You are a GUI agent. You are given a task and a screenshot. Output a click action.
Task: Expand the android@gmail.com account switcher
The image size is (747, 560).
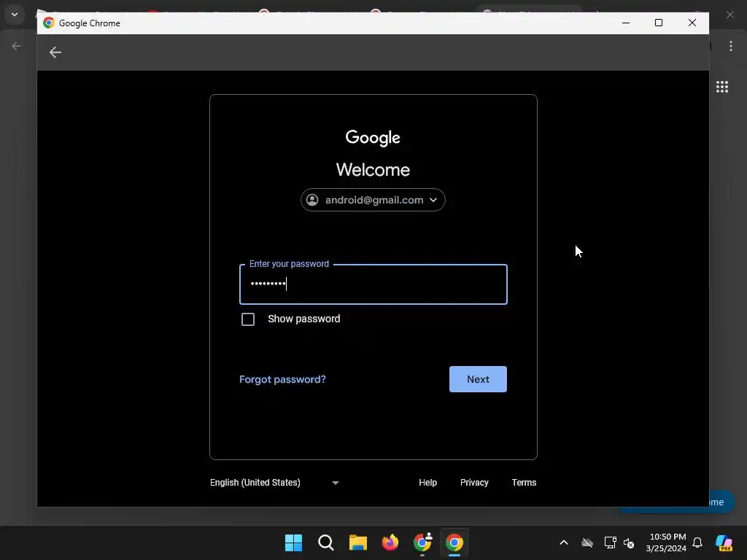point(373,200)
